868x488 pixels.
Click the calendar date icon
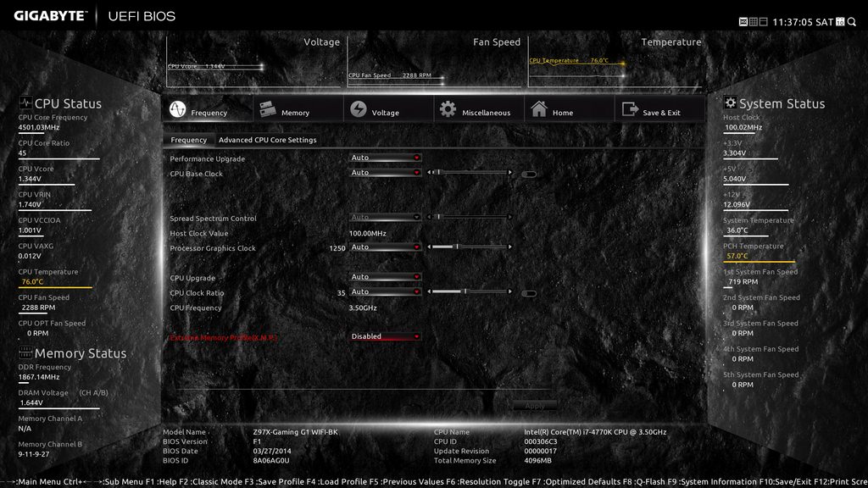[840, 21]
